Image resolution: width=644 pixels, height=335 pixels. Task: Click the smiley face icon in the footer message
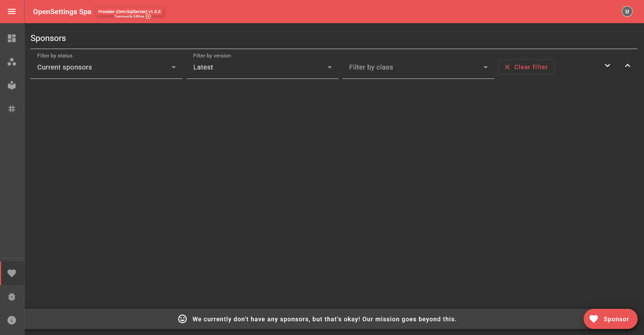click(182, 319)
